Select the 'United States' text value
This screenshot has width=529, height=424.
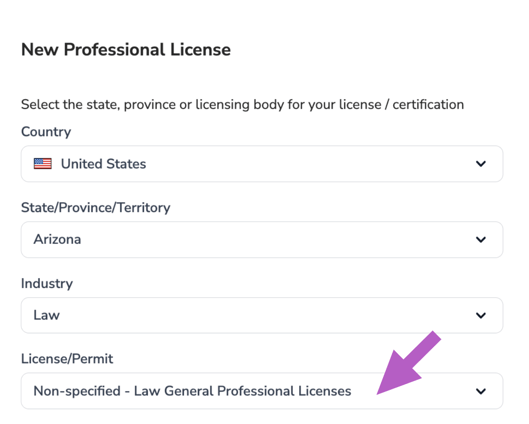click(x=103, y=164)
